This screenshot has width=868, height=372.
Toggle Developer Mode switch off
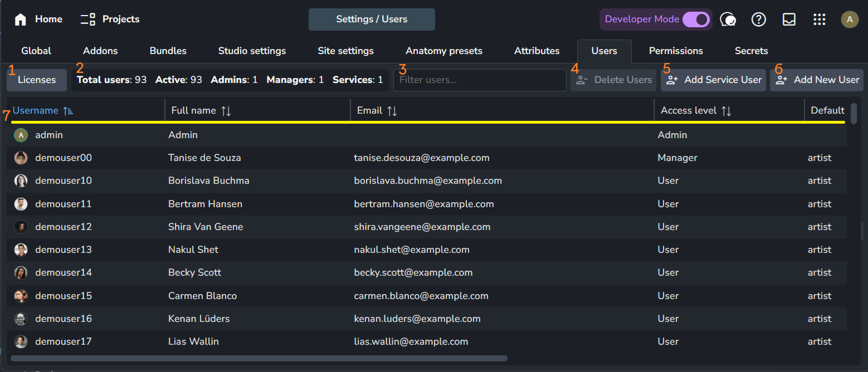696,19
